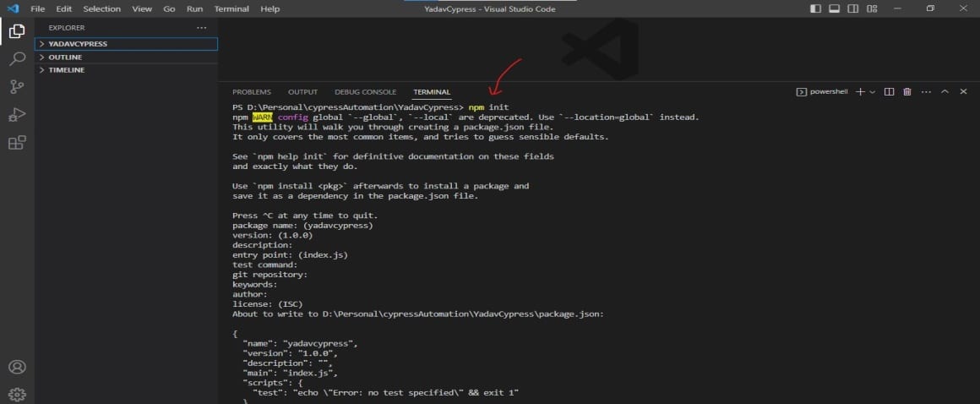Close the terminal panel
Screen dimensions: 980x404
point(963,92)
